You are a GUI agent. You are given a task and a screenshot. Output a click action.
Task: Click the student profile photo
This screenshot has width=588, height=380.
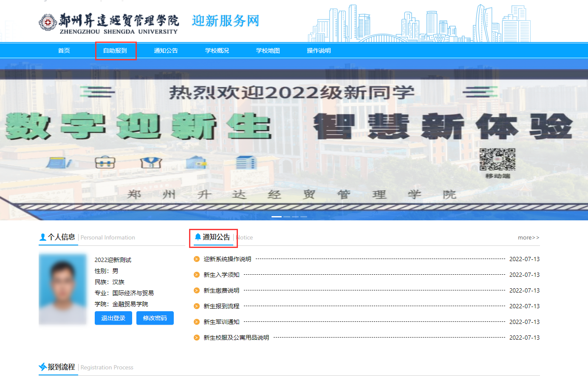tap(62, 289)
